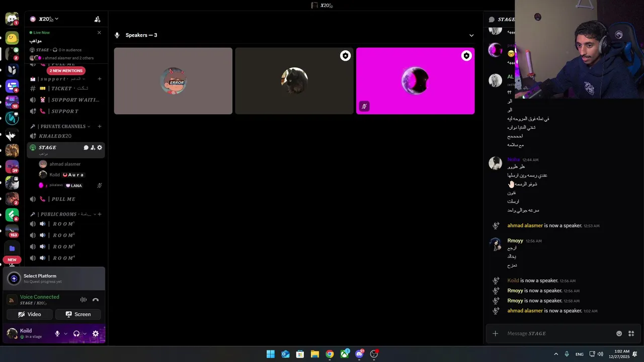Toggle noise suppression waveform icon
The width and height of the screenshot is (644, 362).
coord(84,300)
